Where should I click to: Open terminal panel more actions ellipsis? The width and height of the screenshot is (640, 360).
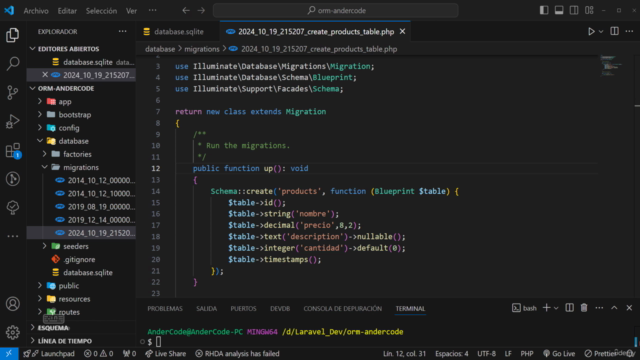click(599, 308)
